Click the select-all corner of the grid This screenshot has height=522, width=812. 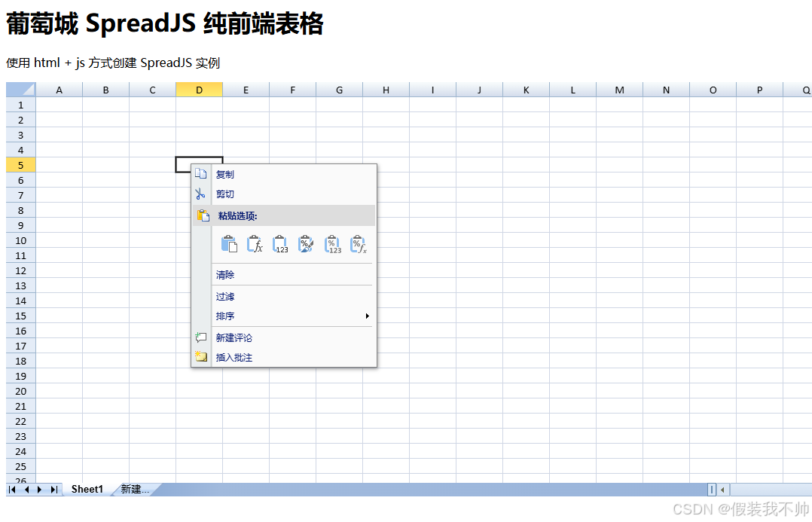21,90
